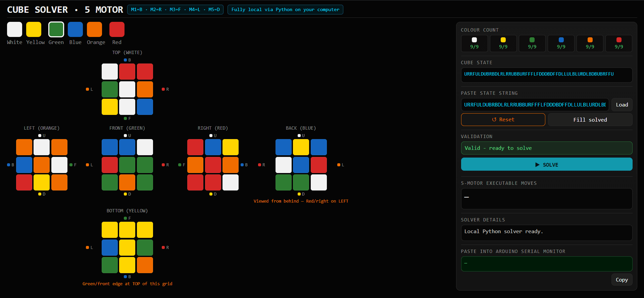Click the 5-Motor Executable Moves output box
Image resolution: width=644 pixels, height=298 pixels.
click(547, 199)
